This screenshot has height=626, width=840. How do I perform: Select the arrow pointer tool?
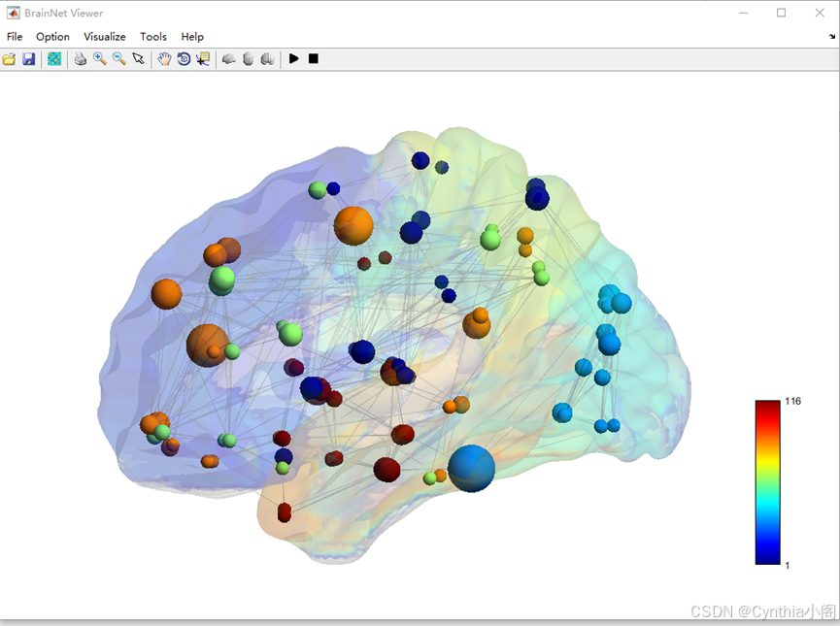tap(139, 58)
